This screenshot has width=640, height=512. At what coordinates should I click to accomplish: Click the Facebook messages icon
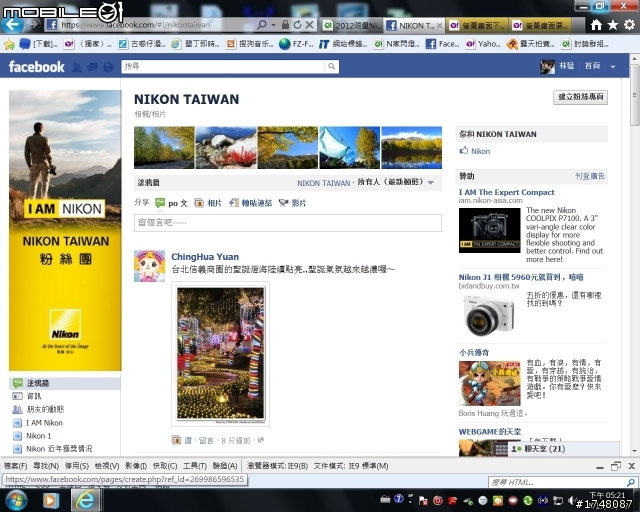point(92,67)
